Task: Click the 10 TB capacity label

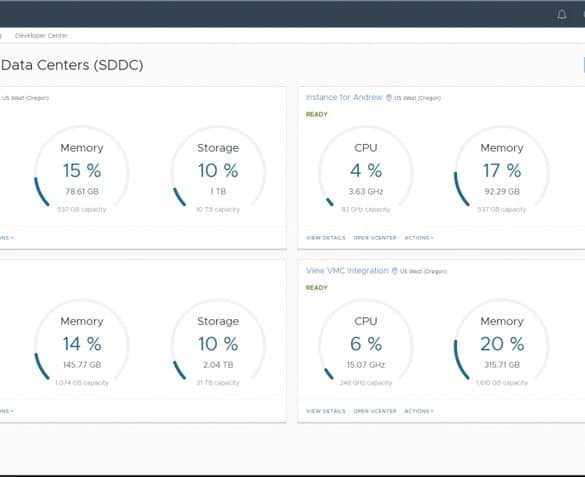Action: (218, 210)
